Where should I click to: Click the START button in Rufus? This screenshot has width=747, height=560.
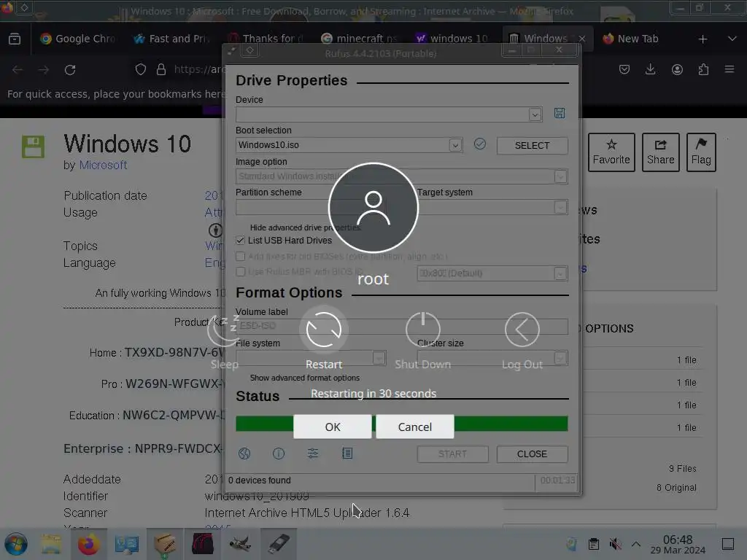(x=452, y=454)
